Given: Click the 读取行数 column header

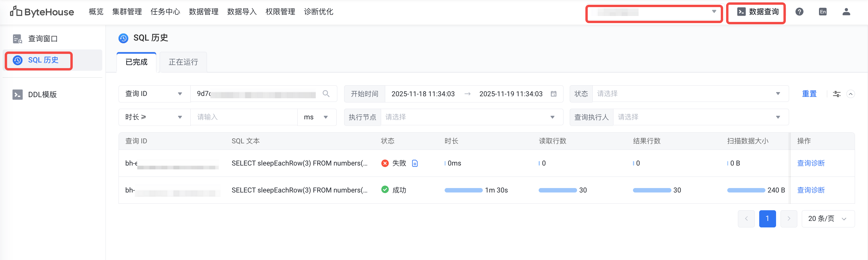Looking at the screenshot, I should (553, 141).
